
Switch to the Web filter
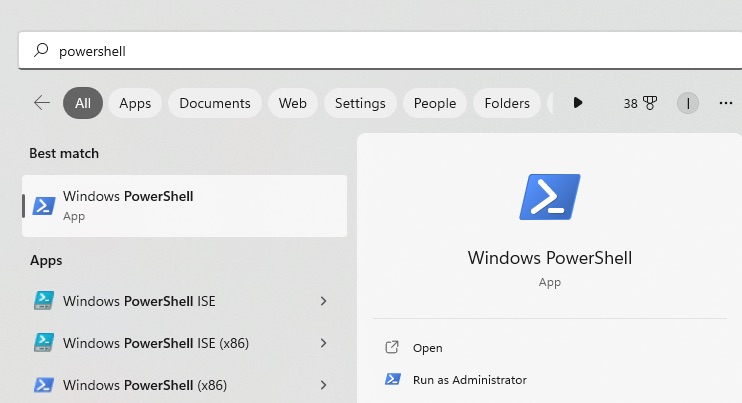[292, 103]
